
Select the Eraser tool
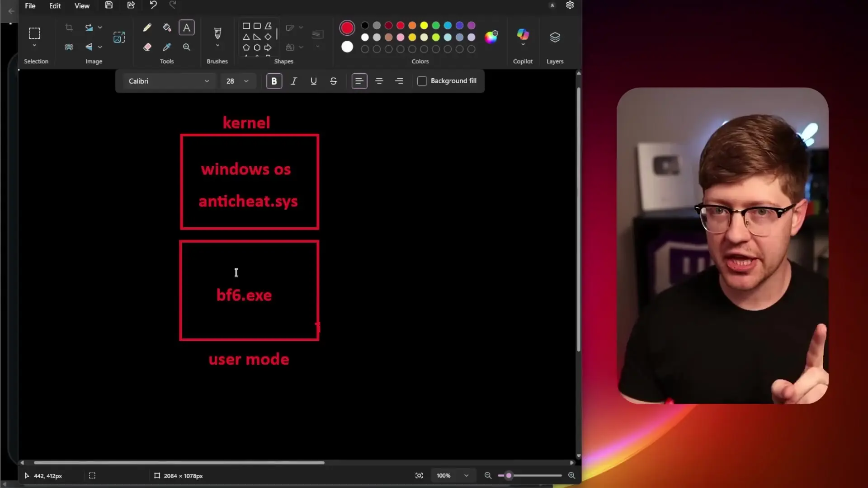147,47
